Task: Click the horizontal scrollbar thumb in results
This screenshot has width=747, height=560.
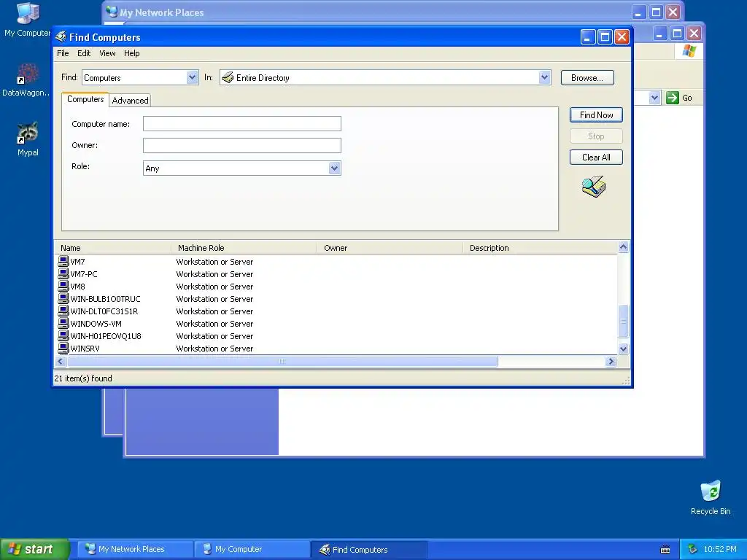Action: pos(282,362)
